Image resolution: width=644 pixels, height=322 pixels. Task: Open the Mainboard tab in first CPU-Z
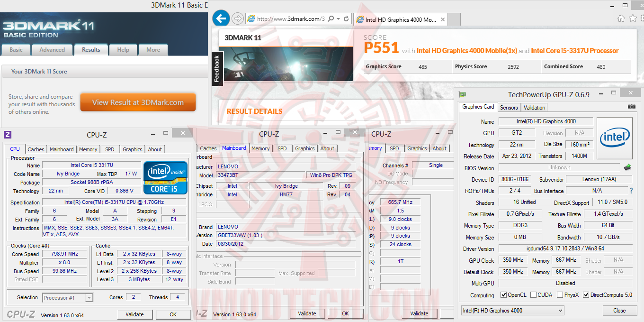coord(62,149)
